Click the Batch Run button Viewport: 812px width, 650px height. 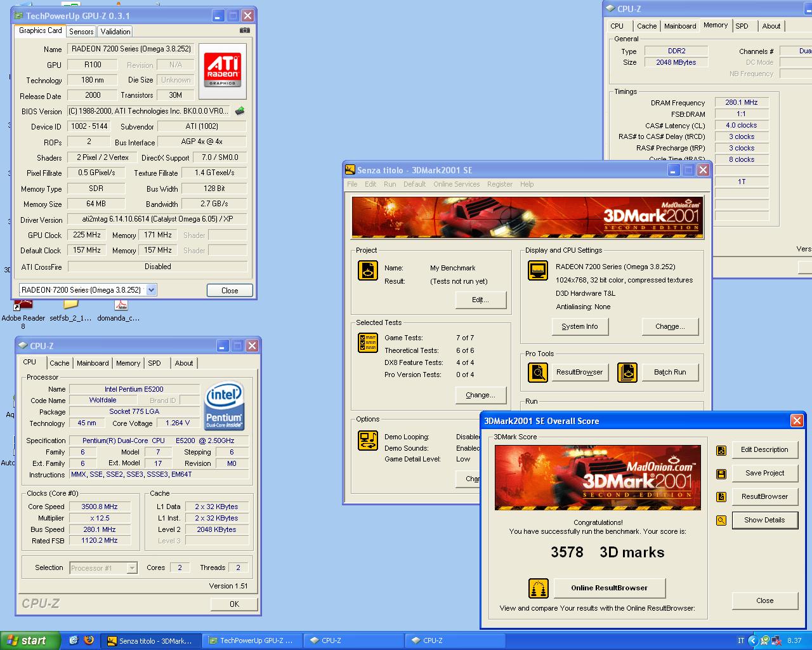click(x=670, y=372)
